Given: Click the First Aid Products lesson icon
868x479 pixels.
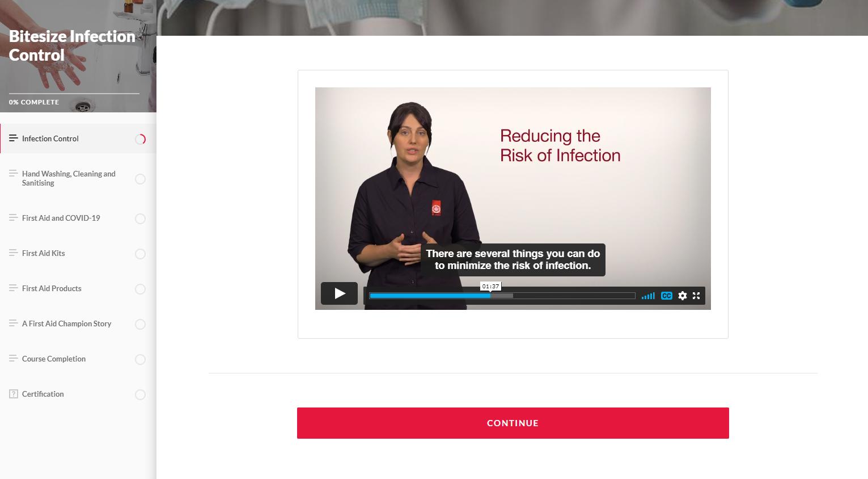Looking at the screenshot, I should (x=14, y=288).
